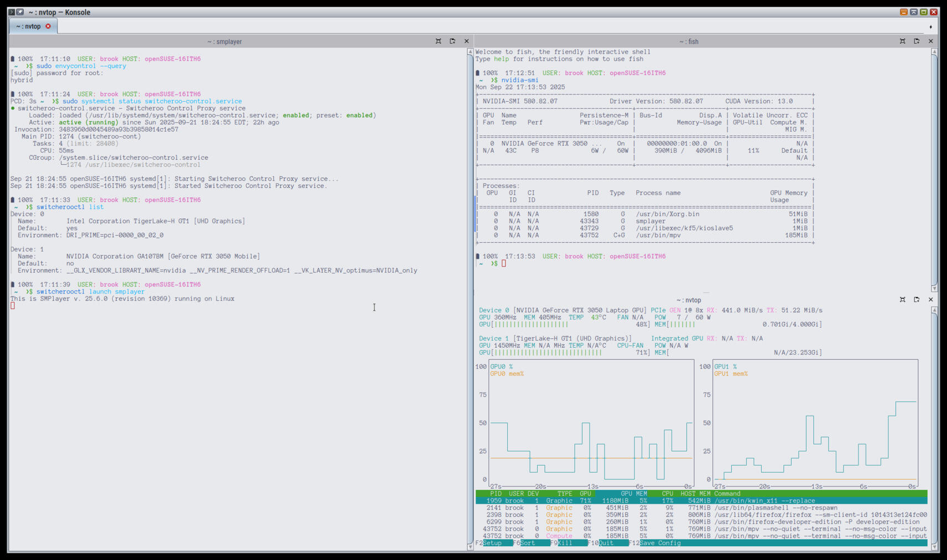This screenshot has width=947, height=560.
Task: Click scroll-down arrow of fish pane scrollbar
Action: (x=934, y=288)
